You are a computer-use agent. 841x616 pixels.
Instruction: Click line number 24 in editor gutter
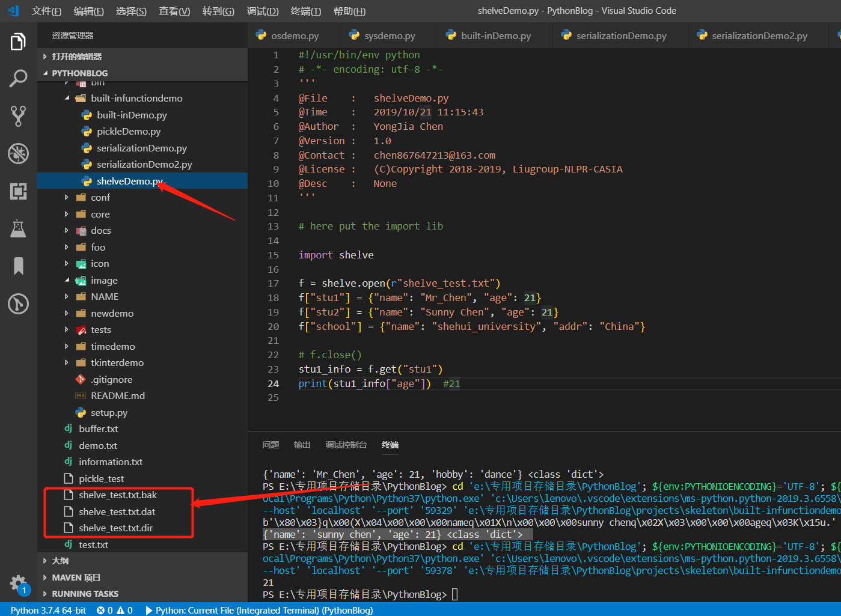point(273,383)
